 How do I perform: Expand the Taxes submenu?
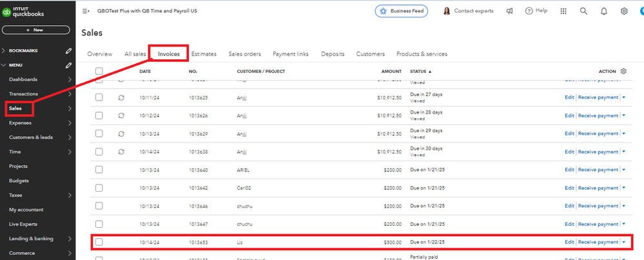[70, 195]
